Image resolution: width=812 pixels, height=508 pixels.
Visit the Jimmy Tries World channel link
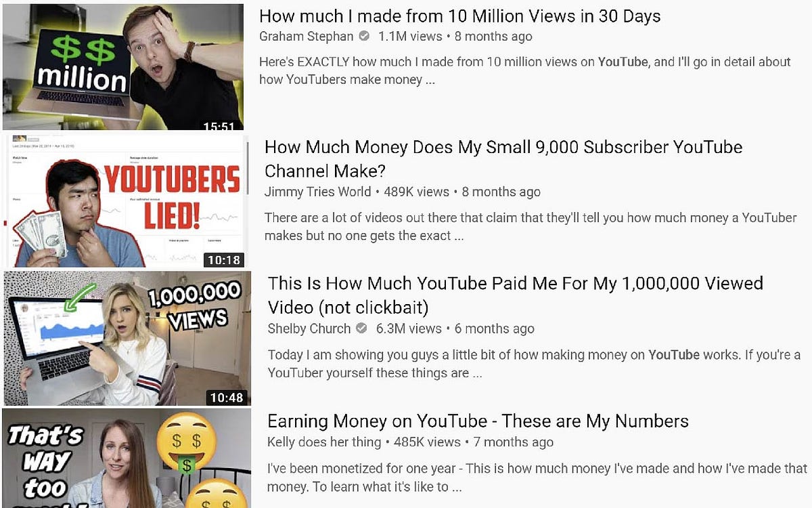coord(318,192)
